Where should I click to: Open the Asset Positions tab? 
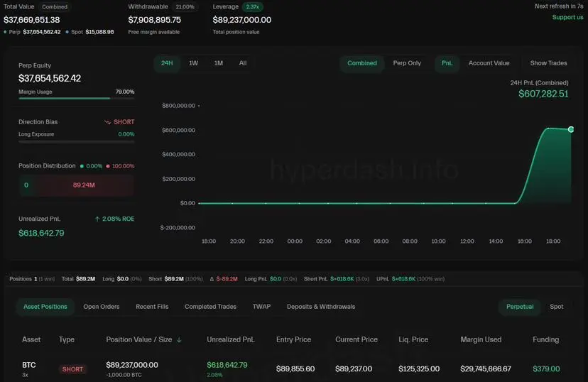pos(45,307)
